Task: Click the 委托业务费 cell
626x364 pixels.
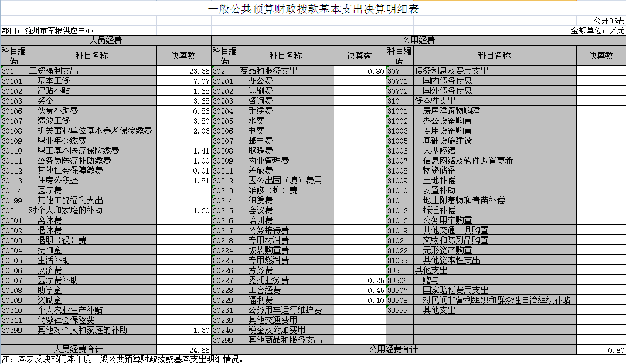Action: click(286, 281)
